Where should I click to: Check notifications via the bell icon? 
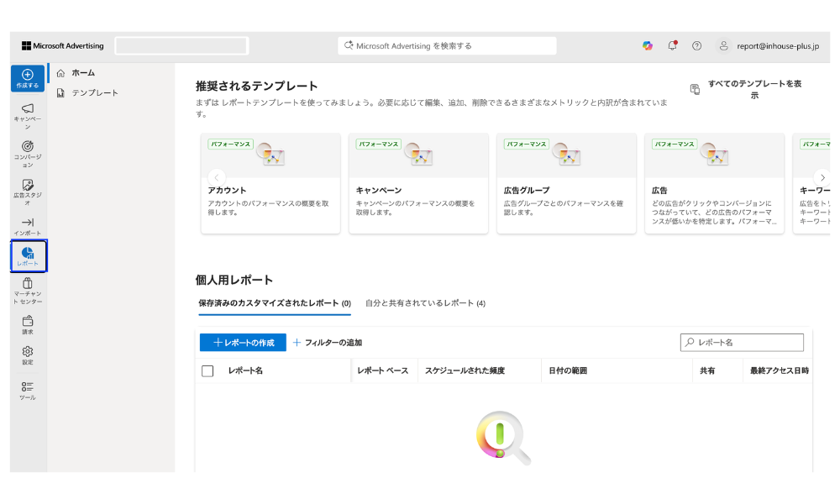(x=672, y=45)
